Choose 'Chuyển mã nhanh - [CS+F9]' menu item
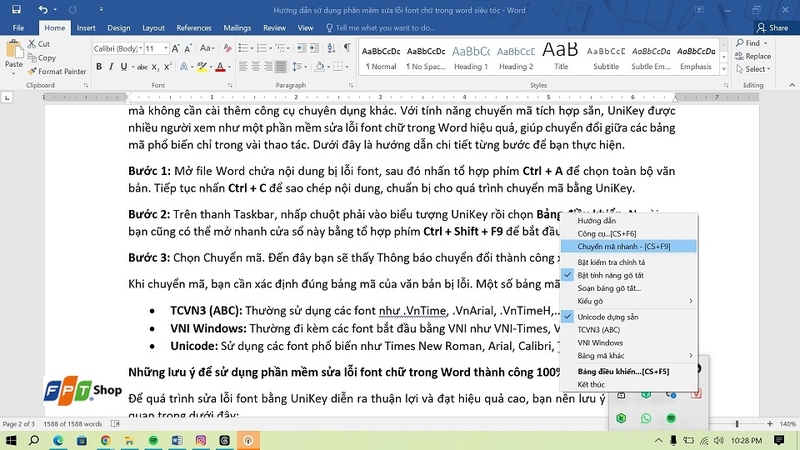Screen dimensions: 800x450 (629, 246)
